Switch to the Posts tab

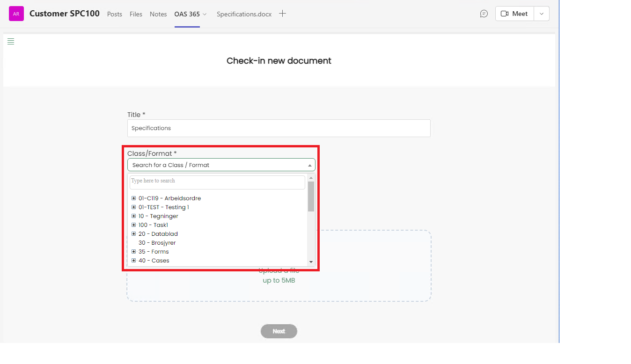point(115,14)
